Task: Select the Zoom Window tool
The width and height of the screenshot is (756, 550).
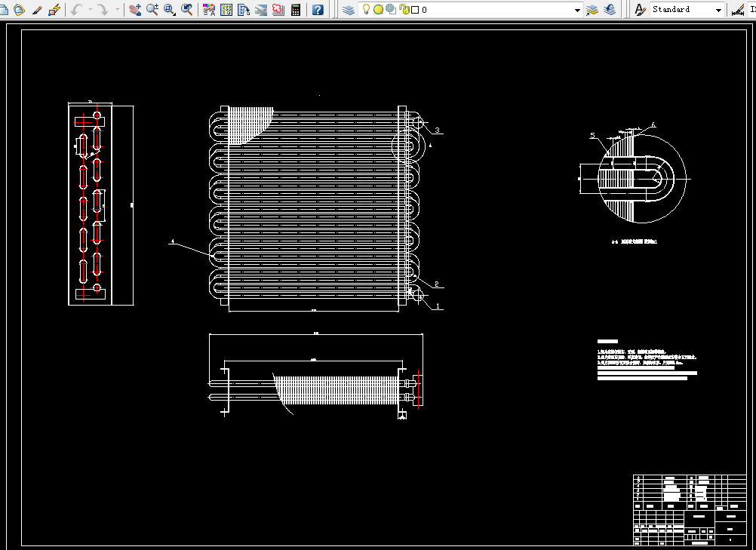Action: pos(170,10)
